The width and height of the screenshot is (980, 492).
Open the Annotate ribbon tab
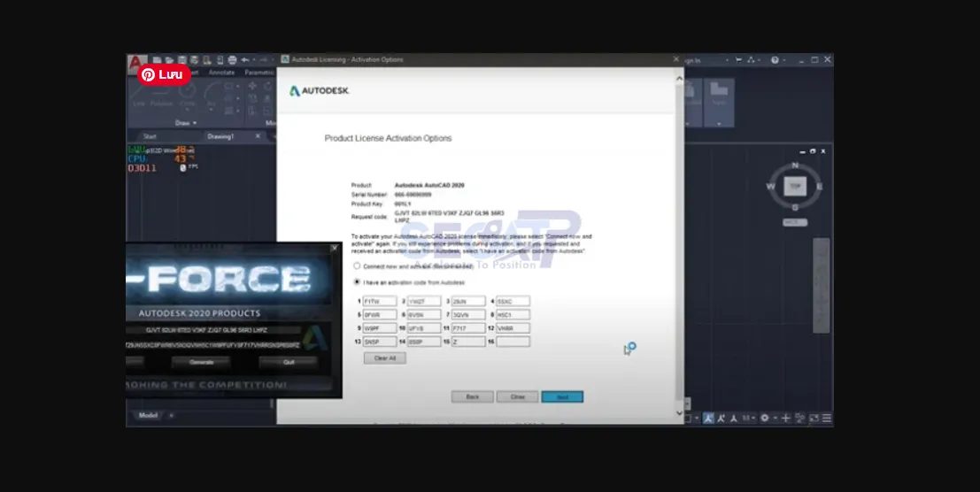click(x=221, y=73)
